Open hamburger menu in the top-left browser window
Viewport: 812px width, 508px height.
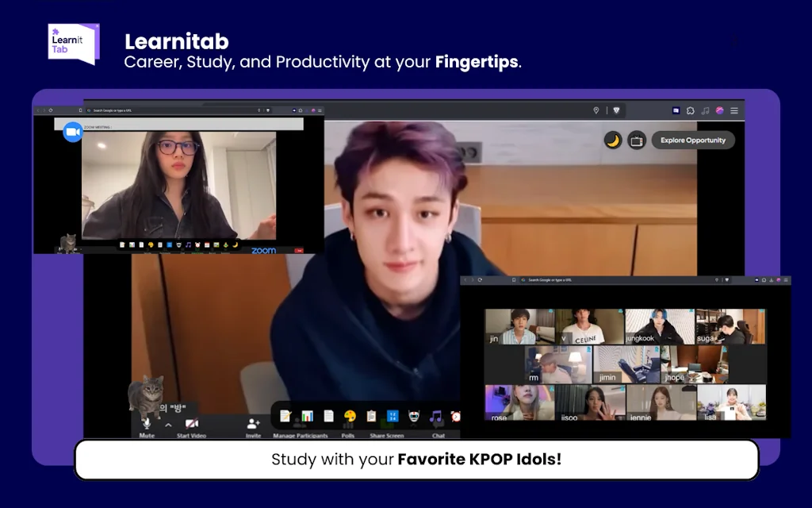coord(320,110)
